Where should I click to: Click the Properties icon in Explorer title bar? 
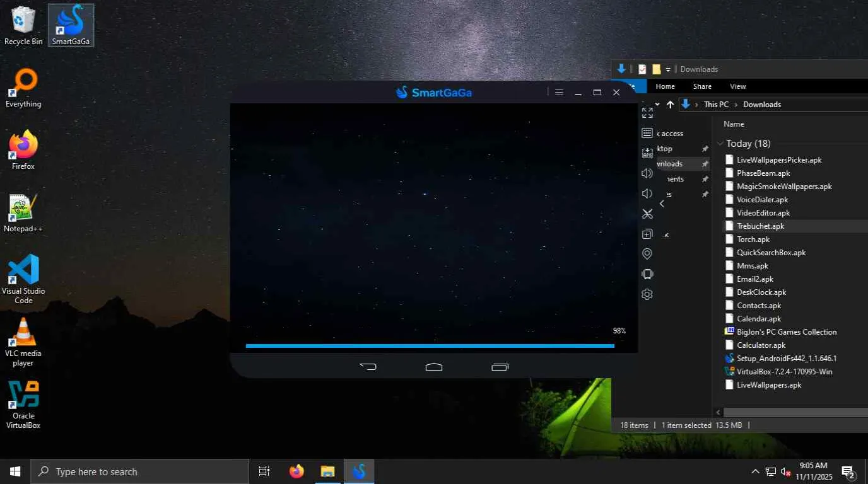pyautogui.click(x=642, y=69)
